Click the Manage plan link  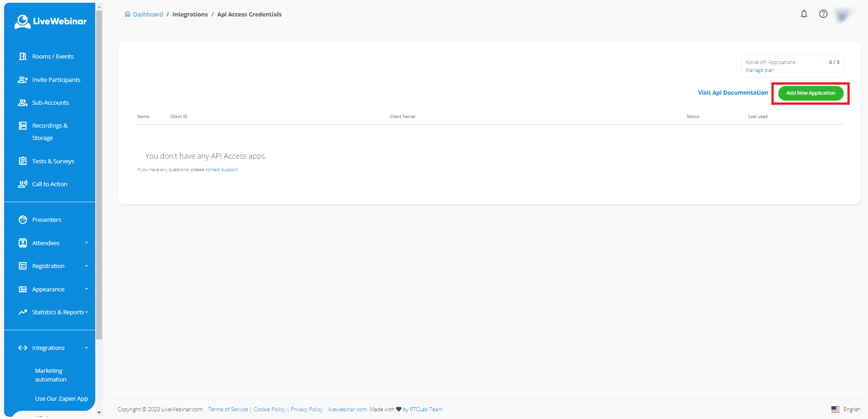click(x=759, y=70)
